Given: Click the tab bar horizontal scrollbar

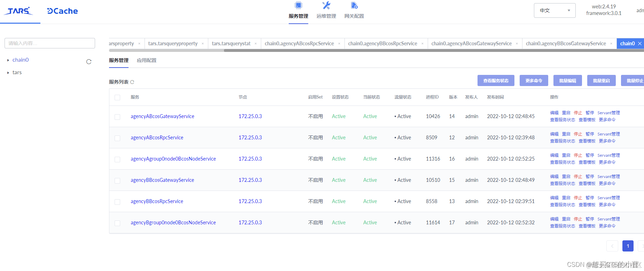Looking at the screenshot, I should pos(434,51).
